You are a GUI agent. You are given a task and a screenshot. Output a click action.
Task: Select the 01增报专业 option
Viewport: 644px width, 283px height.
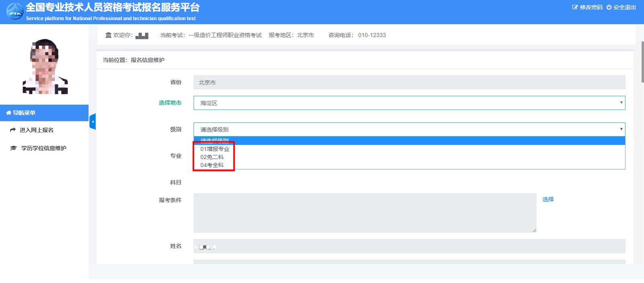pos(215,149)
